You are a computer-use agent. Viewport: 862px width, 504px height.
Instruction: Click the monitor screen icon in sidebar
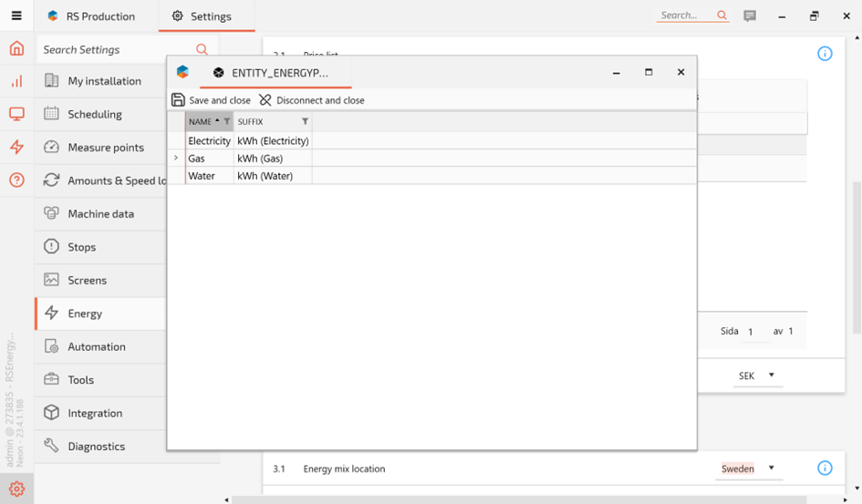pyautogui.click(x=16, y=114)
